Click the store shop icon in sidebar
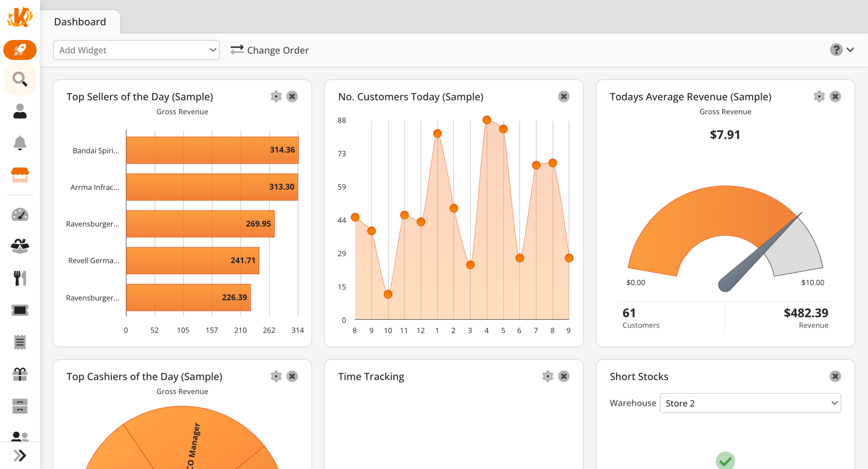This screenshot has width=868, height=469. point(20,175)
